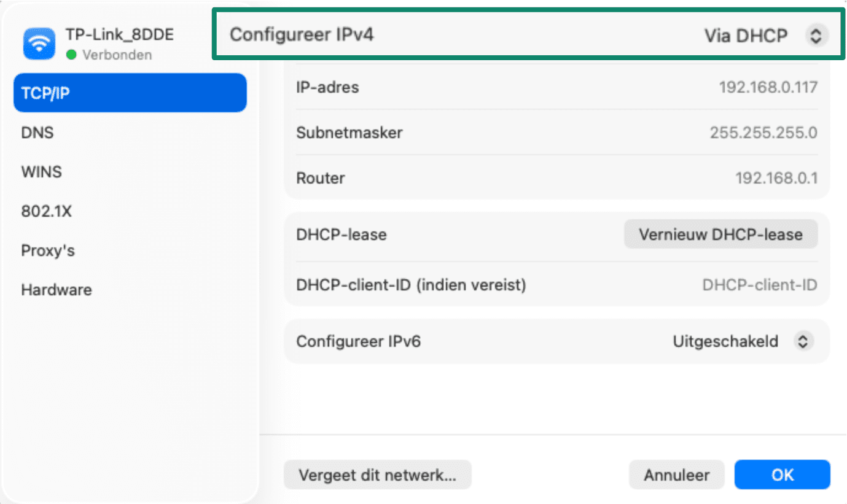Open the Hardware settings section
847x504 pixels.
tap(56, 289)
